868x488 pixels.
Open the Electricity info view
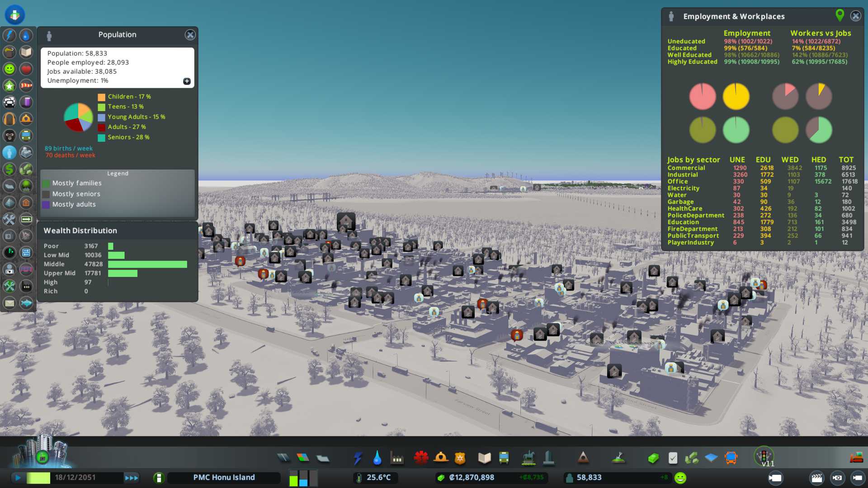click(9, 35)
